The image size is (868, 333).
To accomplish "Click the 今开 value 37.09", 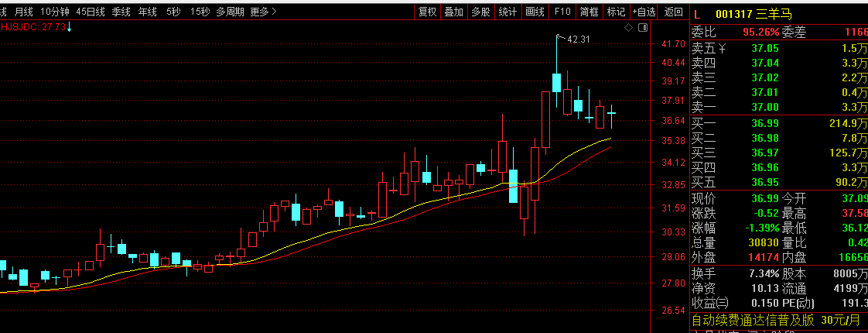I will (x=853, y=198).
